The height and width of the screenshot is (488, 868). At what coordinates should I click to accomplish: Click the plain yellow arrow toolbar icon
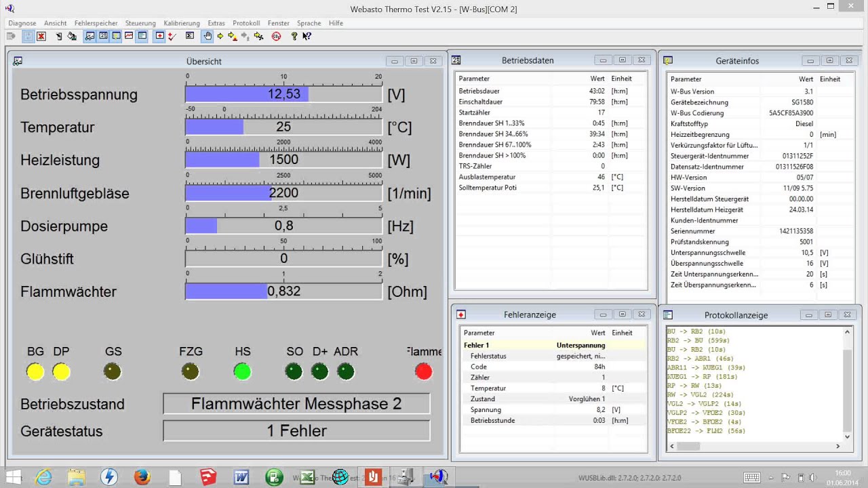coord(220,36)
